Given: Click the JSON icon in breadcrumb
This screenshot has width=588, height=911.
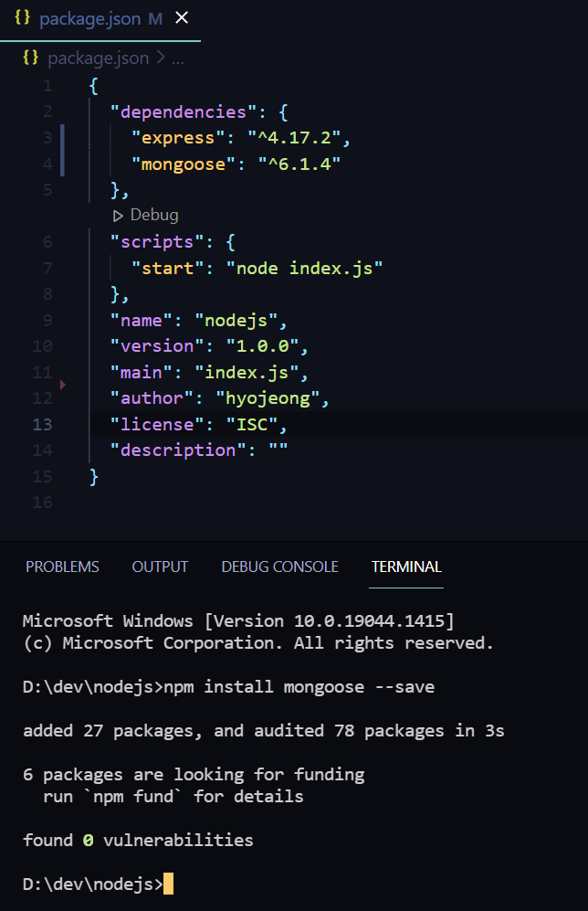Looking at the screenshot, I should click(30, 58).
